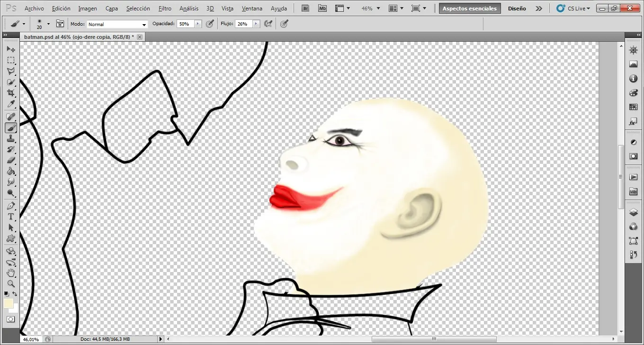Screen dimensions: 644x345
Task: Pick the Crop tool
Action: pos(11,93)
